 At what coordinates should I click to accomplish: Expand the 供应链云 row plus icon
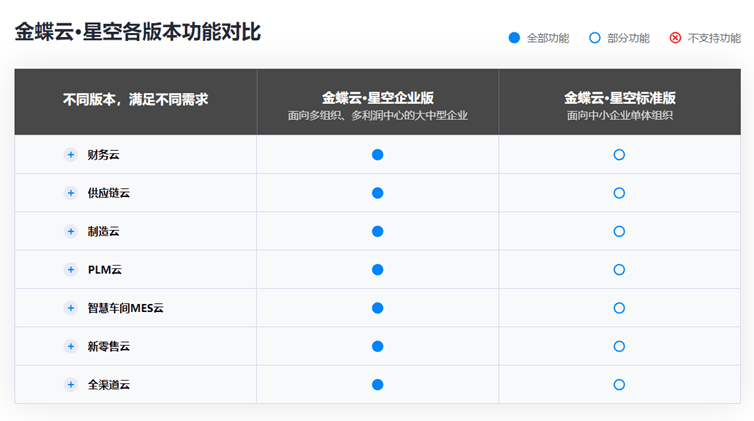coord(71,193)
